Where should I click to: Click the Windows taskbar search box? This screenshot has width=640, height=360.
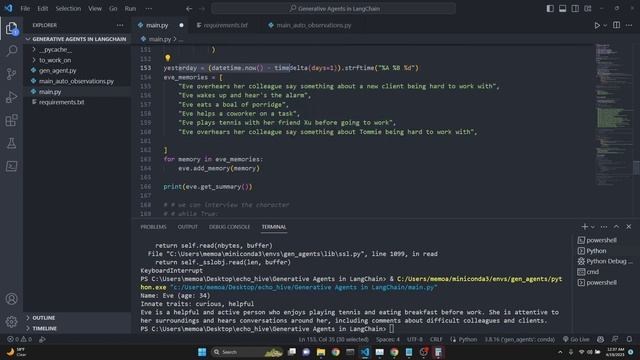click(247, 352)
